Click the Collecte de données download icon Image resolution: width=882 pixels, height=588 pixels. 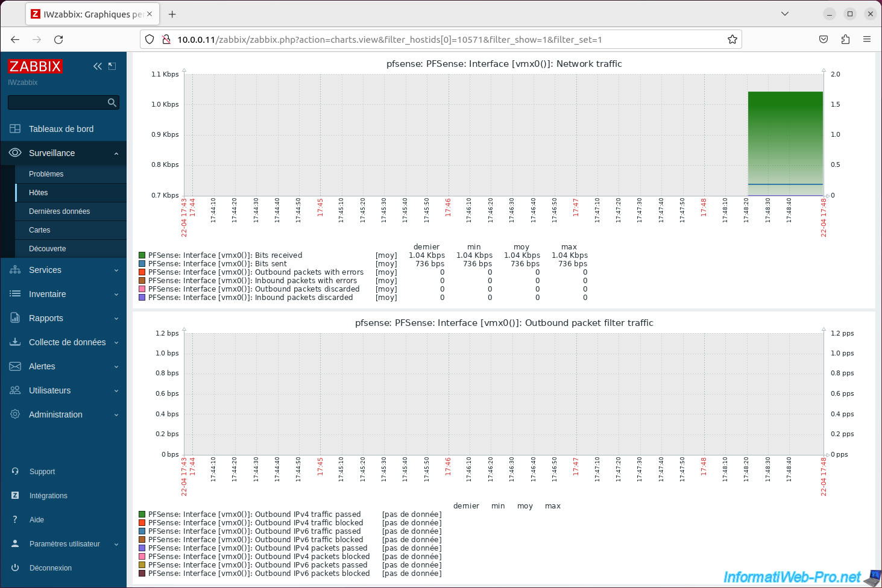[x=15, y=342]
